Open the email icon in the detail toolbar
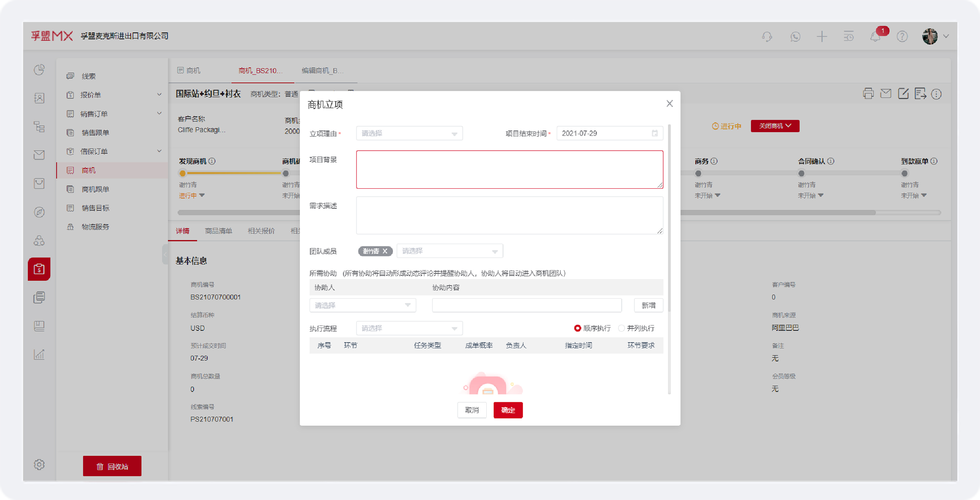Viewport: 980px width, 500px height. (x=886, y=94)
